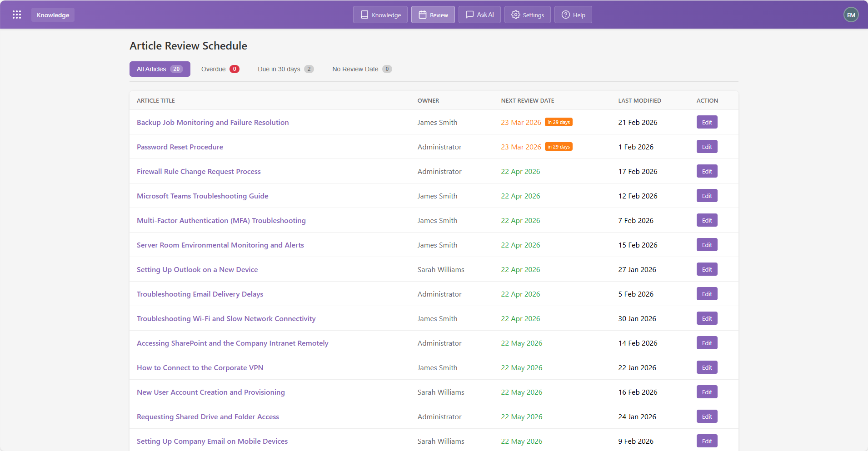The height and width of the screenshot is (451, 868).
Task: Click owner Administrator in Requesting Shared Drive row
Action: 439,416
